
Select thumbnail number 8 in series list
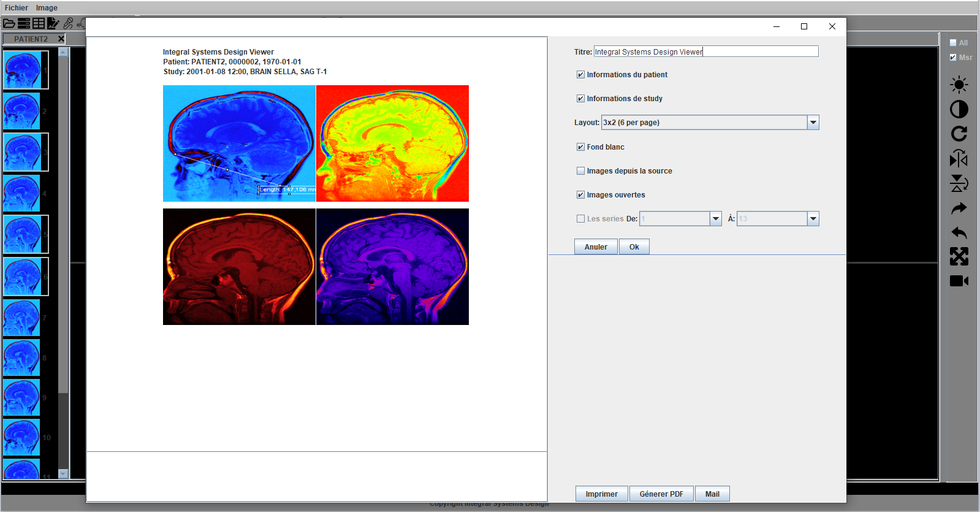coord(22,357)
